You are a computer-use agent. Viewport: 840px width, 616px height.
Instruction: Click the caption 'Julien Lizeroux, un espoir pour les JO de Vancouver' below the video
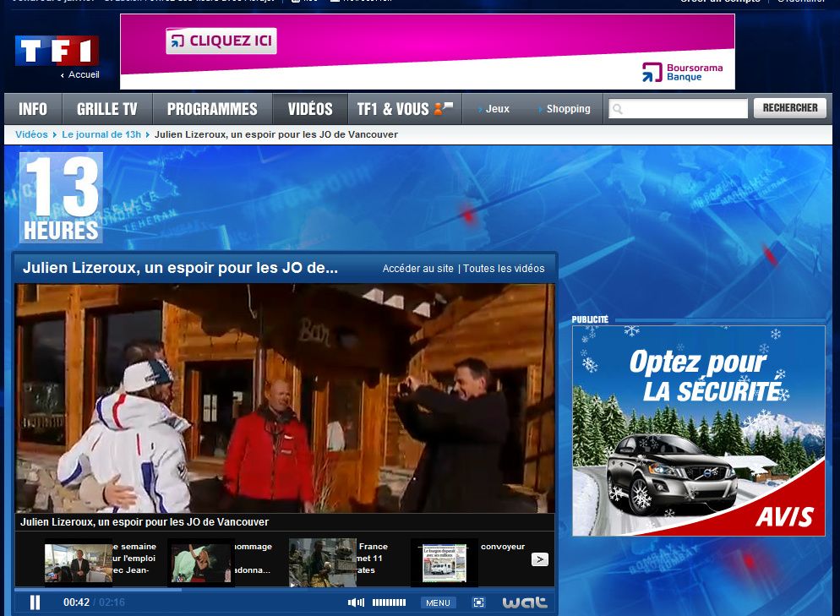click(145, 521)
